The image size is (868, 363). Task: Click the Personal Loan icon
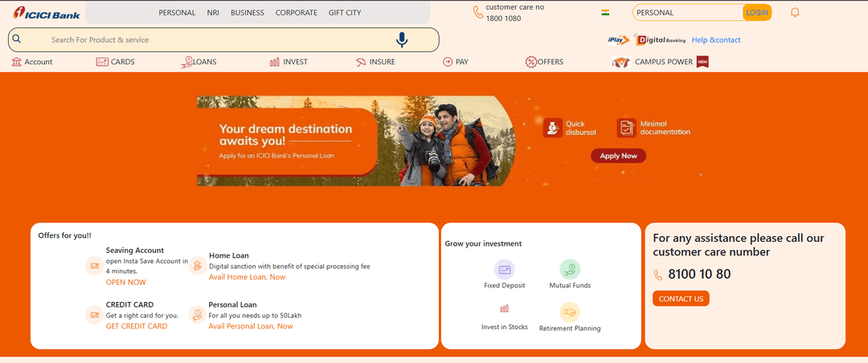[198, 315]
